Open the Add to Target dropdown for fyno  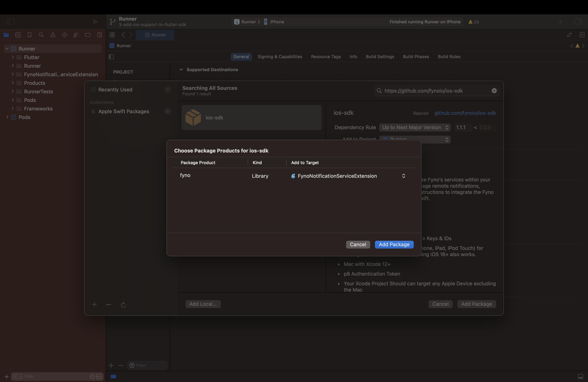tap(403, 176)
